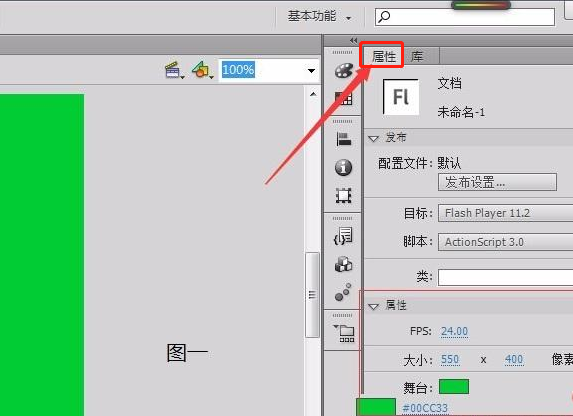The width and height of the screenshot is (573, 416).
Task: Click the Edit Symbols shapes icon
Action: (x=202, y=69)
